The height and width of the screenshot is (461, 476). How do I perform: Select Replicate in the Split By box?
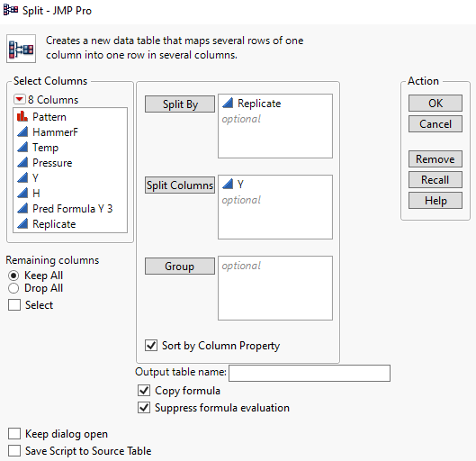[x=259, y=104]
